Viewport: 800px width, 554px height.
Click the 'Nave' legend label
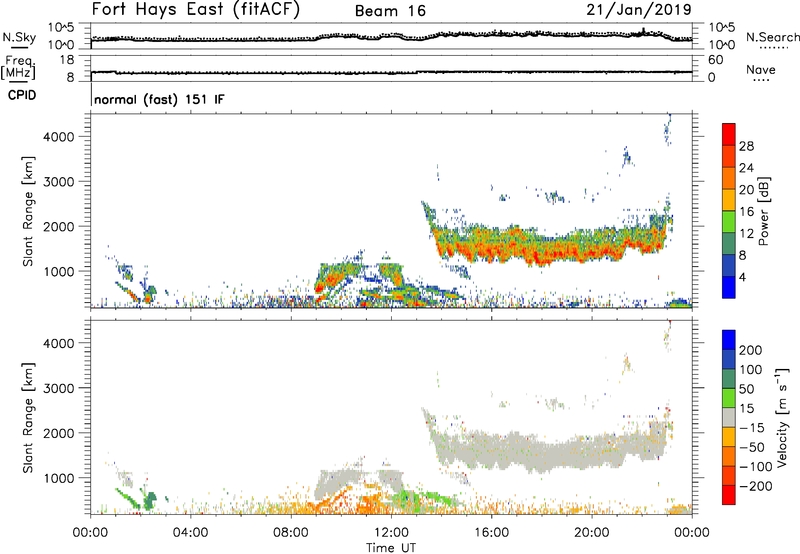761,70
